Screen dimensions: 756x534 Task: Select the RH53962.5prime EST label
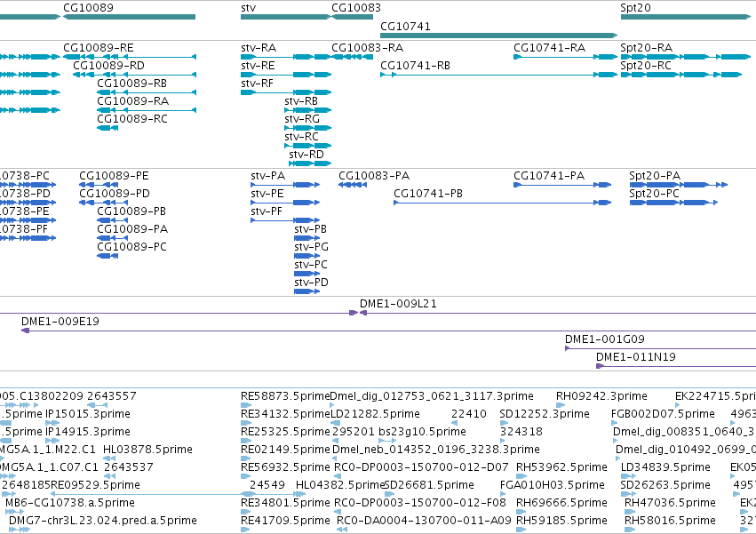(x=561, y=468)
